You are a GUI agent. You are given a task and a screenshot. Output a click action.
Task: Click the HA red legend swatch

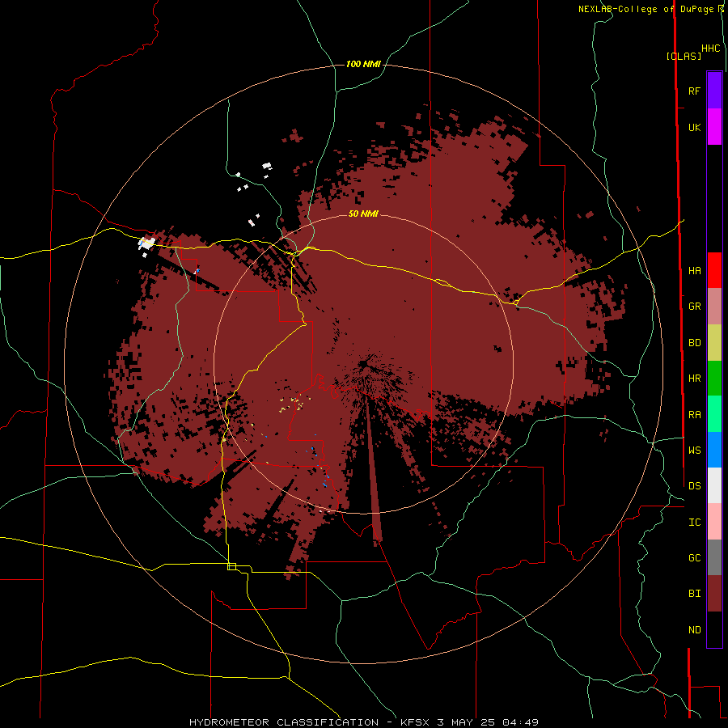[714, 270]
